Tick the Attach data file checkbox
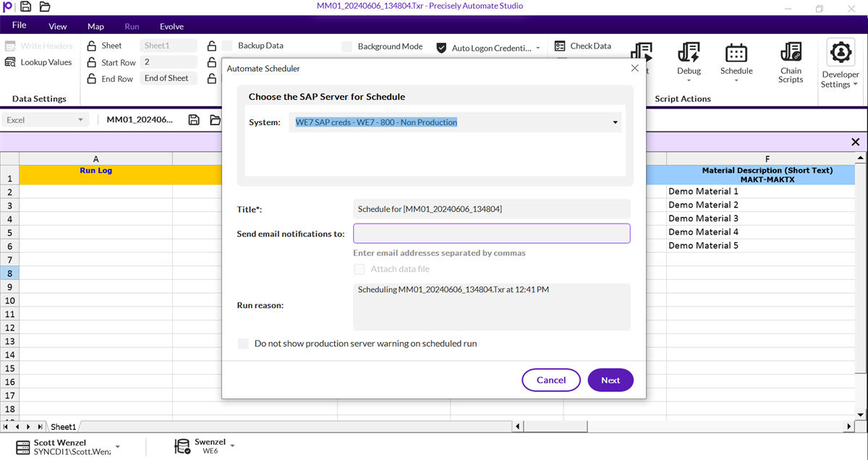The height and width of the screenshot is (460, 868). pos(359,269)
